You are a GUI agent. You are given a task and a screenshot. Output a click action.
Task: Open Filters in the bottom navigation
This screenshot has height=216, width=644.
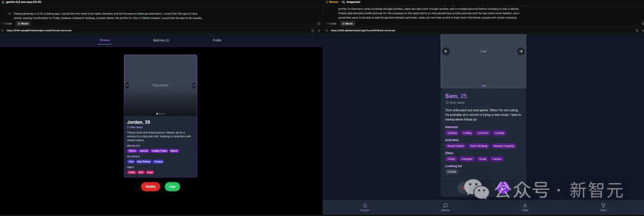(x=603, y=208)
